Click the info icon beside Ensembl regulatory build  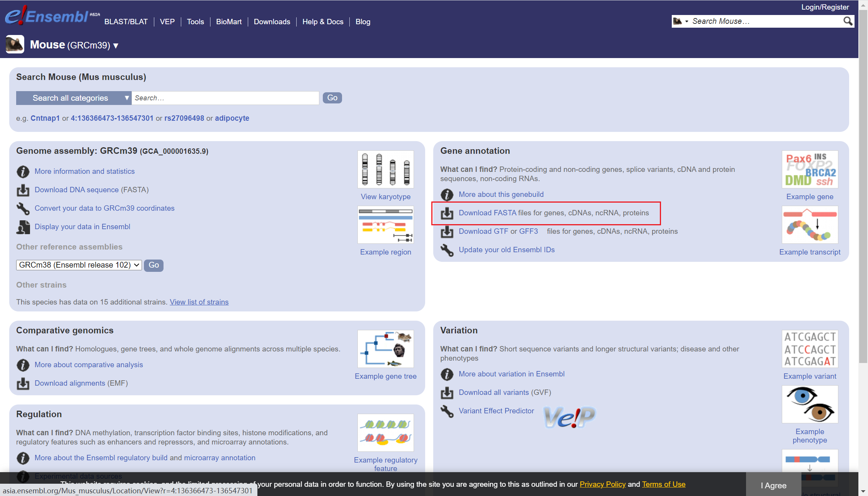click(x=23, y=458)
